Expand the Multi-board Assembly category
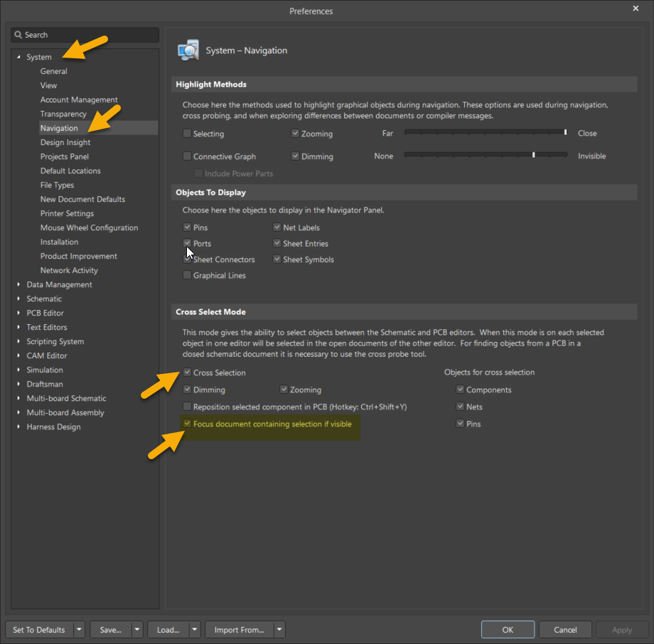654x644 pixels. coord(18,412)
